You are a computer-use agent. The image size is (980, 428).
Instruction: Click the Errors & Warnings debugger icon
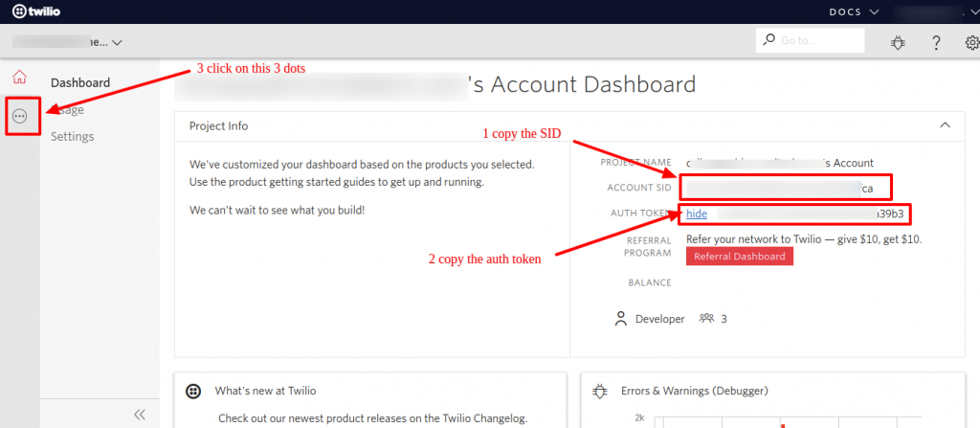601,391
